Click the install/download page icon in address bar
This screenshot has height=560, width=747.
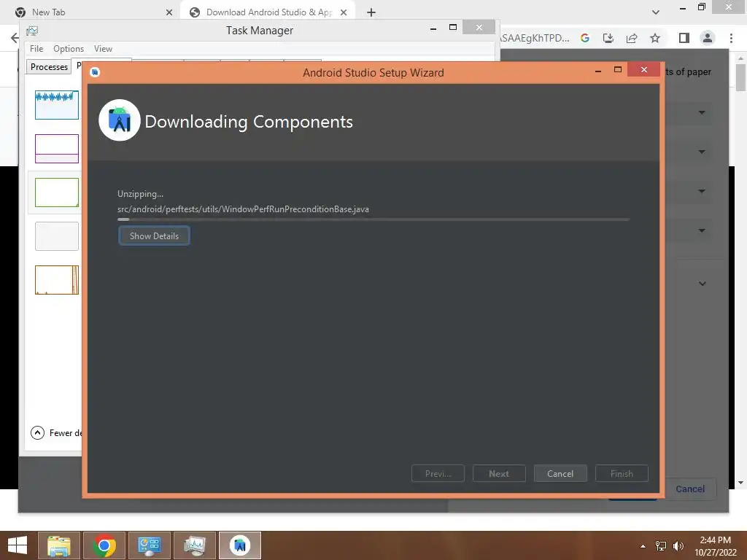coord(608,38)
